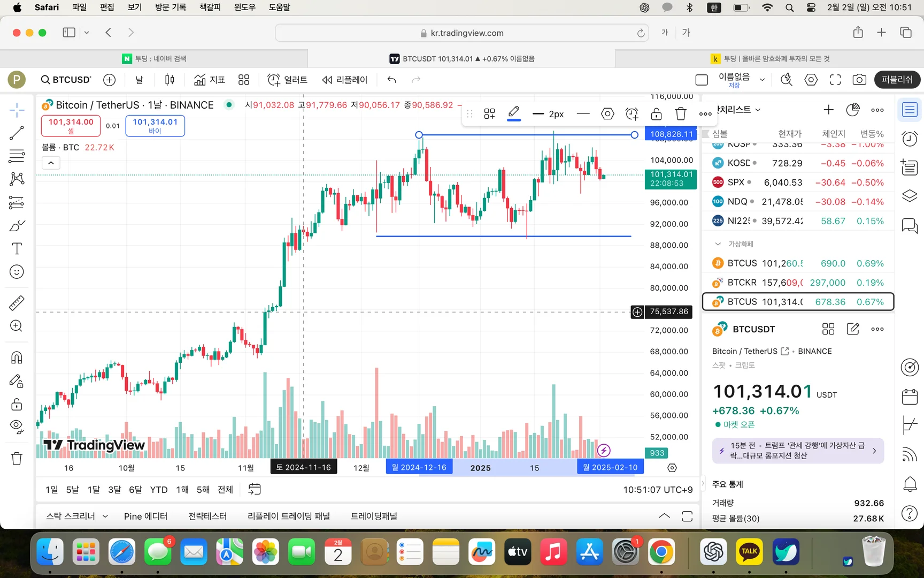This screenshot has height=578, width=924.
Task: Open the symbol search BTCUSD field
Action: click(66, 80)
